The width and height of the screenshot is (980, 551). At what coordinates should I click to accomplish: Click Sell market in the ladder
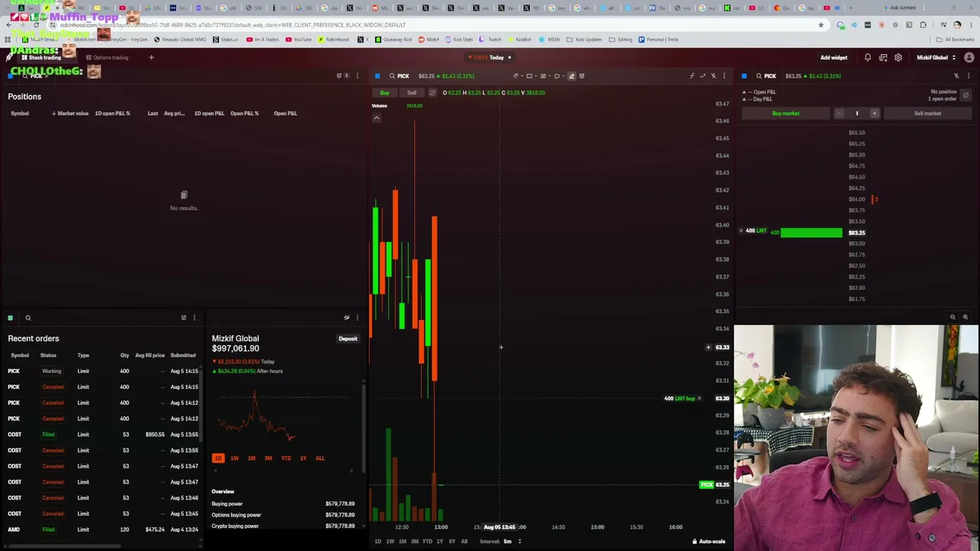[x=927, y=113]
